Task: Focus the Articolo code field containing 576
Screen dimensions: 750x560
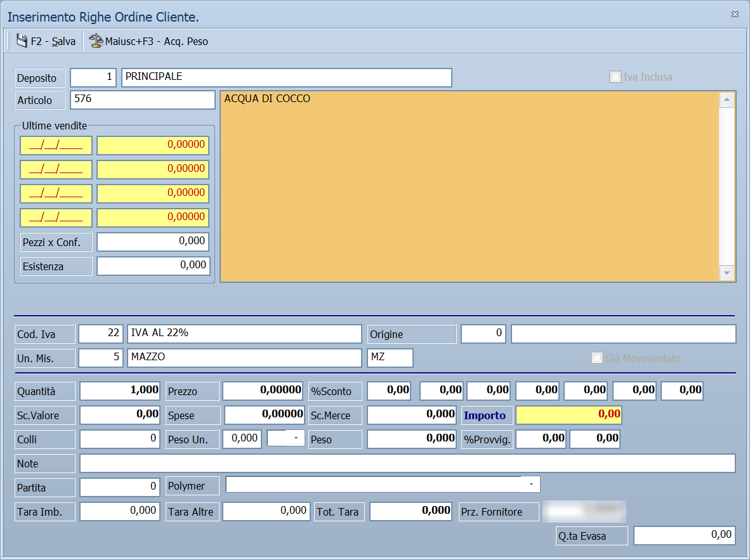Action: click(x=143, y=100)
